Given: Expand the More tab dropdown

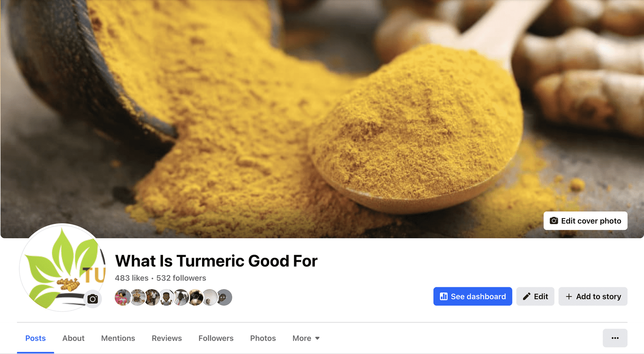Looking at the screenshot, I should (306, 338).
